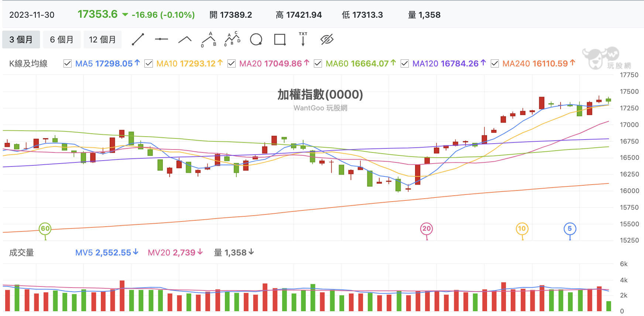Choose the A-B-C-D wave drawing tool
The width and height of the screenshot is (644, 316).
pos(232,39)
